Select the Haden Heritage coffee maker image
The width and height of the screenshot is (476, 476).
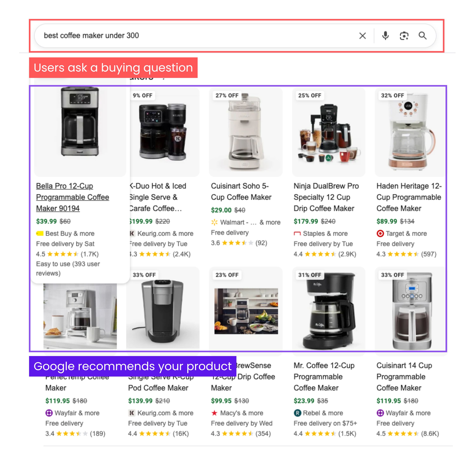[410, 132]
